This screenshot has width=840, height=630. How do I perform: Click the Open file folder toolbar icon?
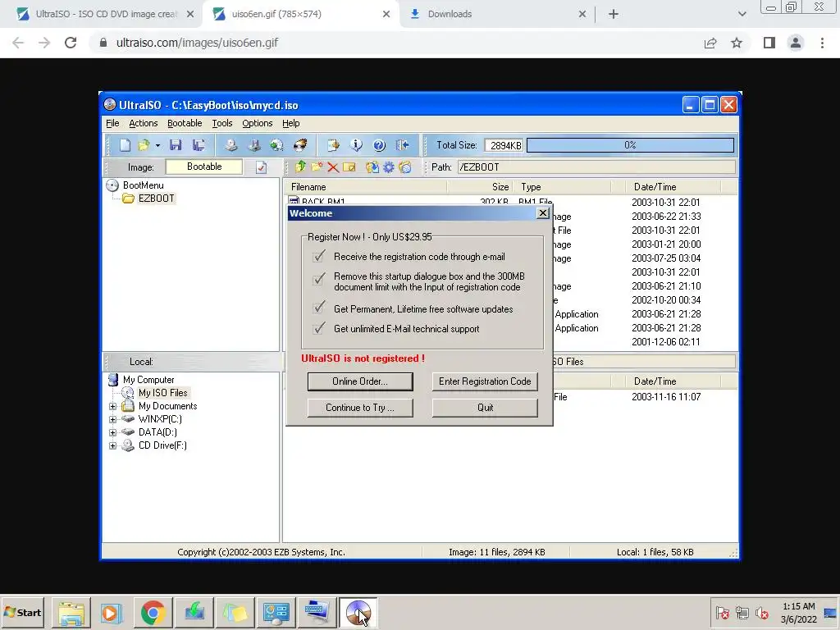point(143,145)
